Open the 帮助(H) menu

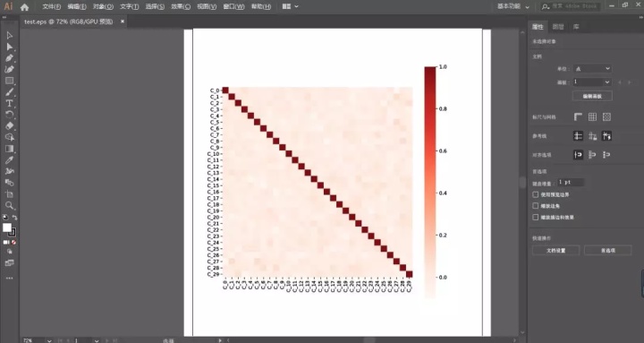(x=261, y=6)
